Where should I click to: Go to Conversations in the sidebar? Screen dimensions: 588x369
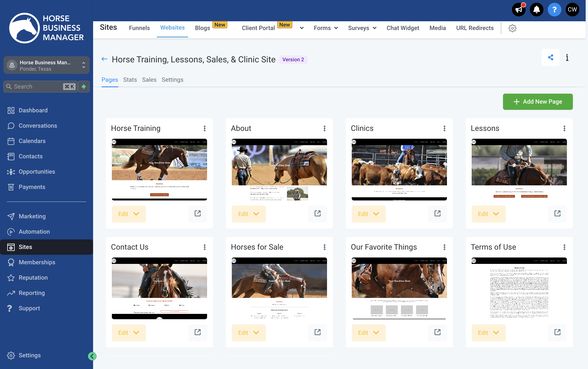pyautogui.click(x=38, y=126)
